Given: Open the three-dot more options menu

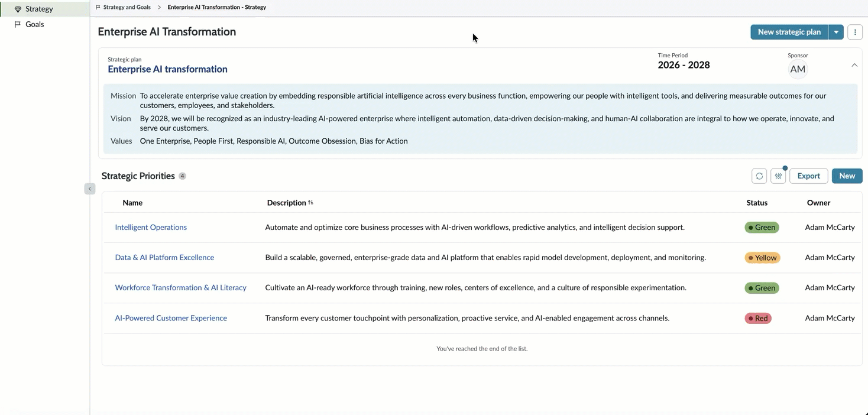Looking at the screenshot, I should coord(855,32).
